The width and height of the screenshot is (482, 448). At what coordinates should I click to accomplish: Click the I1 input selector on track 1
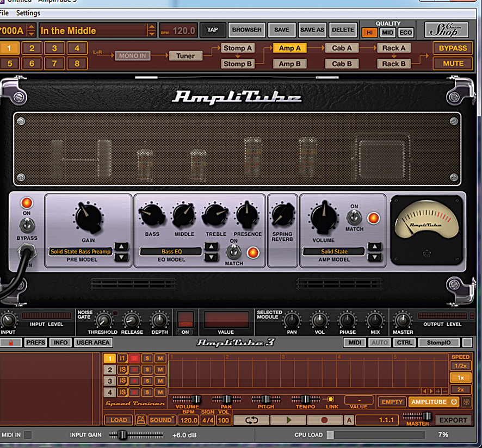point(122,358)
